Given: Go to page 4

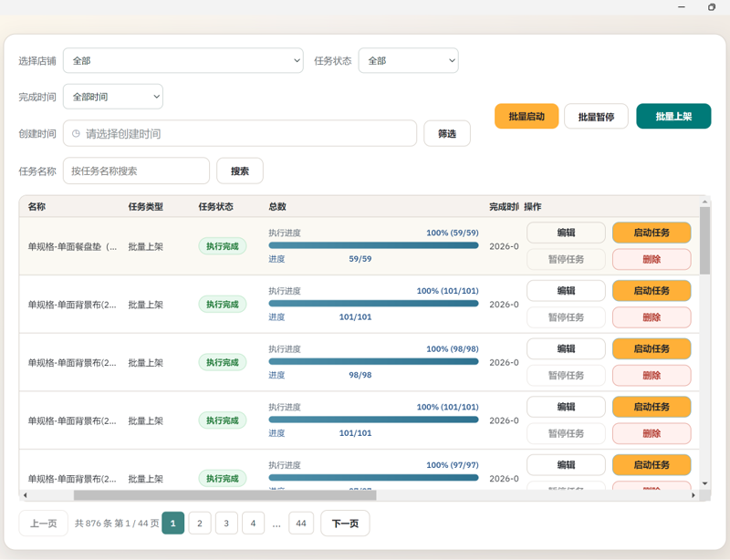Looking at the screenshot, I should tap(254, 524).
